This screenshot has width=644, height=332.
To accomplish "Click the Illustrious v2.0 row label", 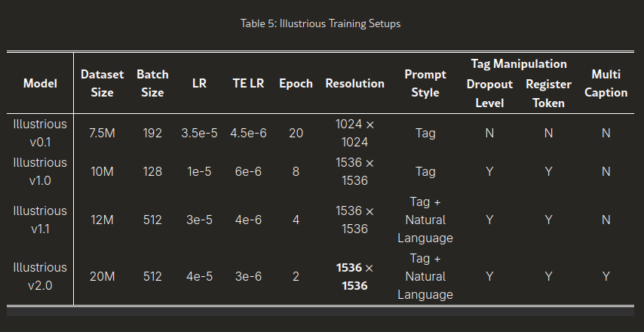I will click(40, 276).
